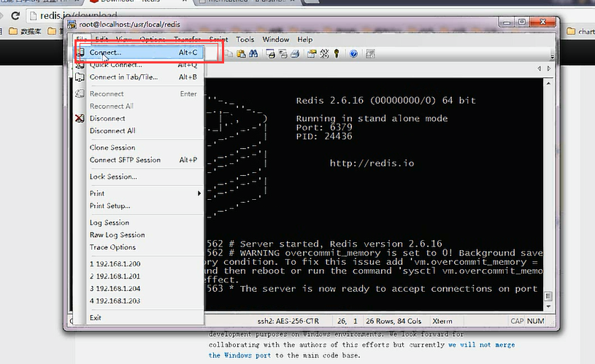Choose Disconnect All menu entry

coord(138,131)
